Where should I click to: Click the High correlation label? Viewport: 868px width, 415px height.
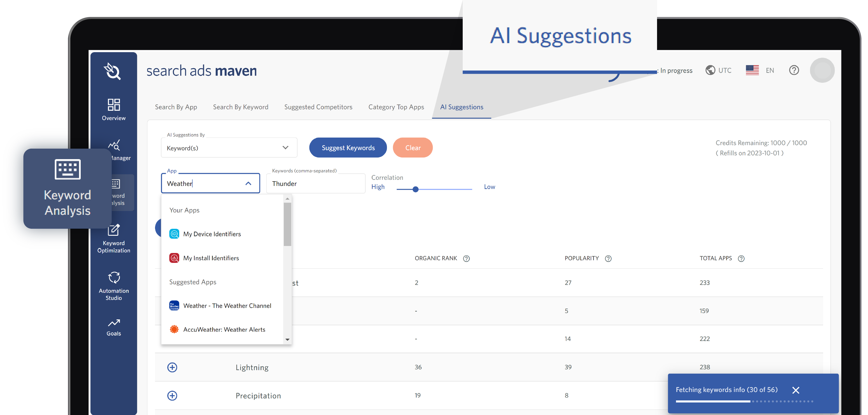pyautogui.click(x=378, y=187)
